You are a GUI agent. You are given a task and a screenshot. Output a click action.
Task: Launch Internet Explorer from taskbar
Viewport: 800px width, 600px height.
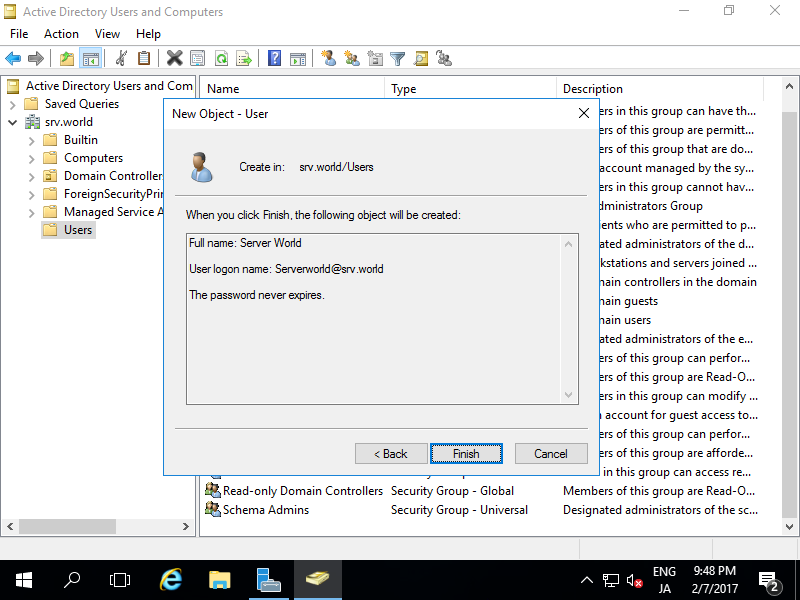(171, 580)
